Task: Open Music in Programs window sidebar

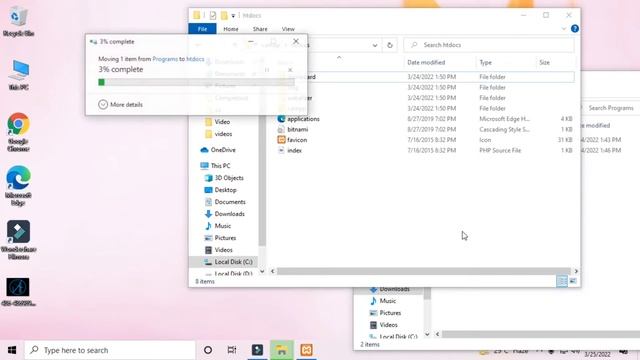Action: [383, 301]
